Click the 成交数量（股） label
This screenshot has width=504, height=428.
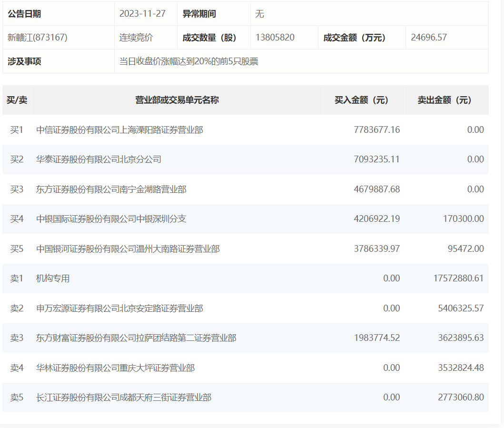[x=209, y=38]
